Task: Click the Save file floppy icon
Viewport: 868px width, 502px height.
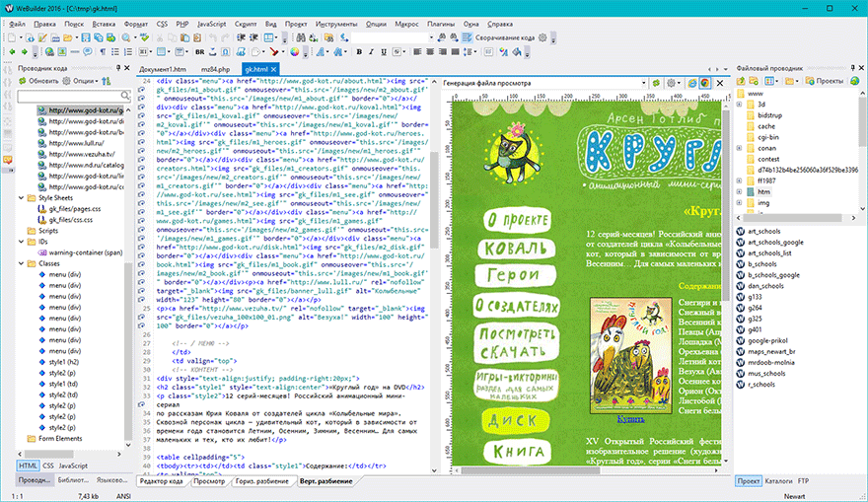Action: click(x=86, y=37)
